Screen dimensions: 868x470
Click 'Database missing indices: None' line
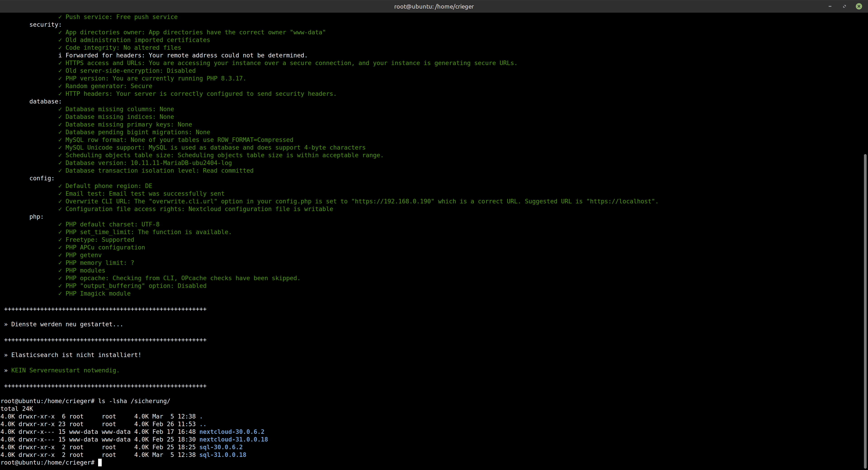[x=116, y=117]
